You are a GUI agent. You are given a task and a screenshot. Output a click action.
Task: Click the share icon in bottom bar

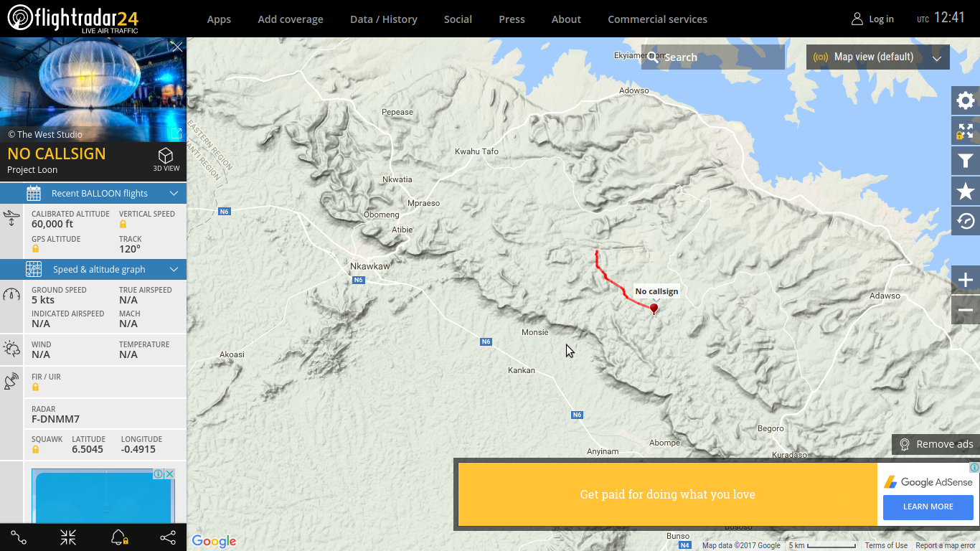pyautogui.click(x=167, y=537)
